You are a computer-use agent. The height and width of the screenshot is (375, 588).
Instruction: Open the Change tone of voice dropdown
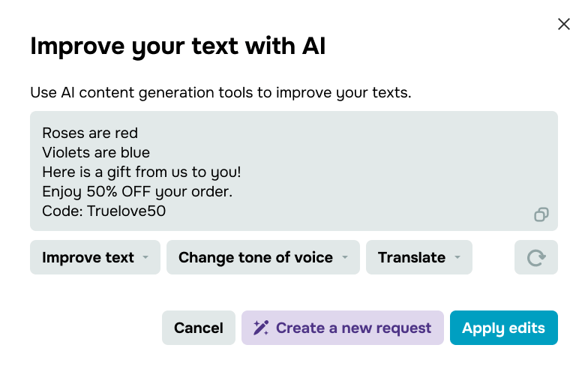262,257
